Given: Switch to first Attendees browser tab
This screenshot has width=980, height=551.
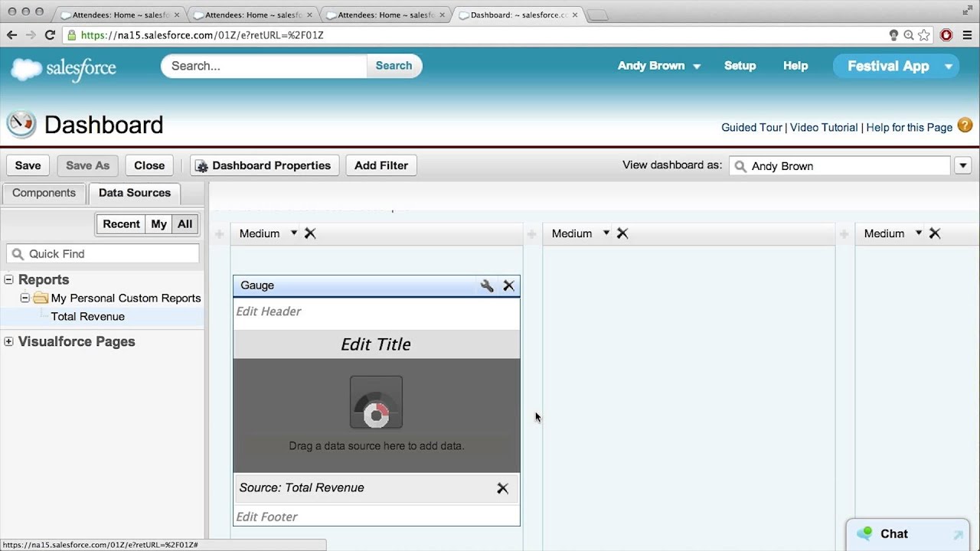Looking at the screenshot, I should [x=119, y=15].
